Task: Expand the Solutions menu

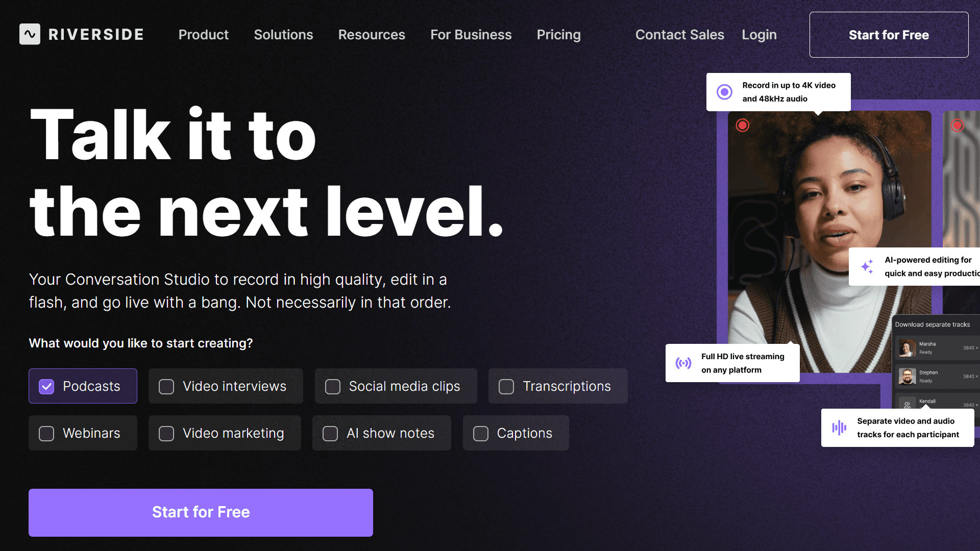Action: click(x=283, y=35)
